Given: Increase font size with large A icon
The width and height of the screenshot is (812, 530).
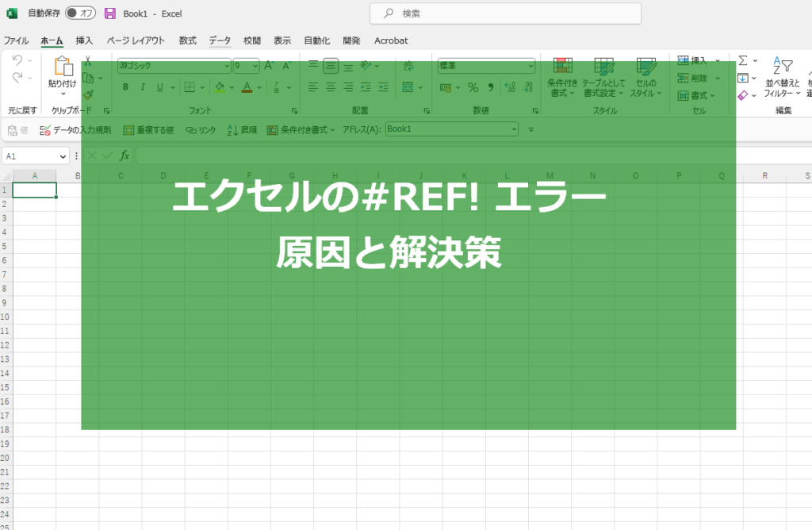Looking at the screenshot, I should click(269, 65).
